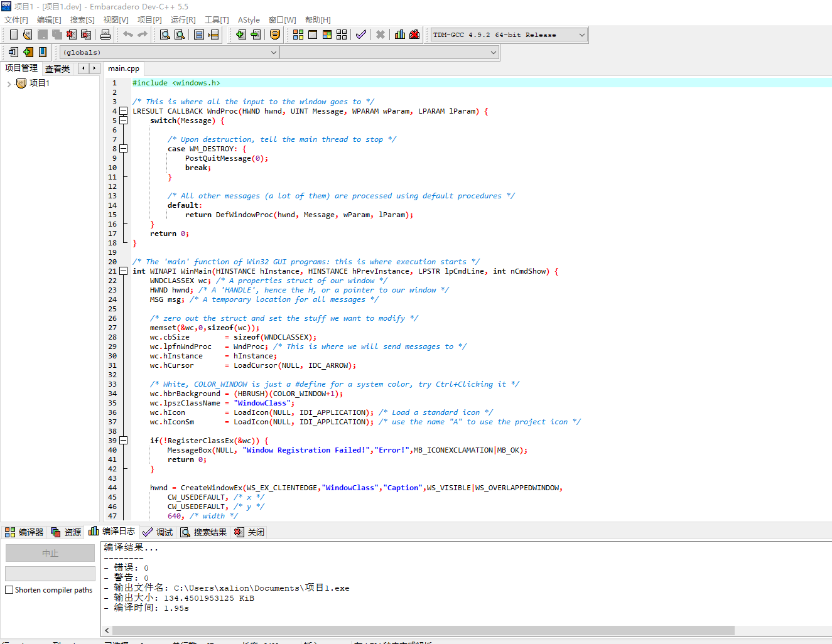Collapse the WM_DESTROY case fold on line 8
The image size is (832, 644).
pyautogui.click(x=124, y=149)
